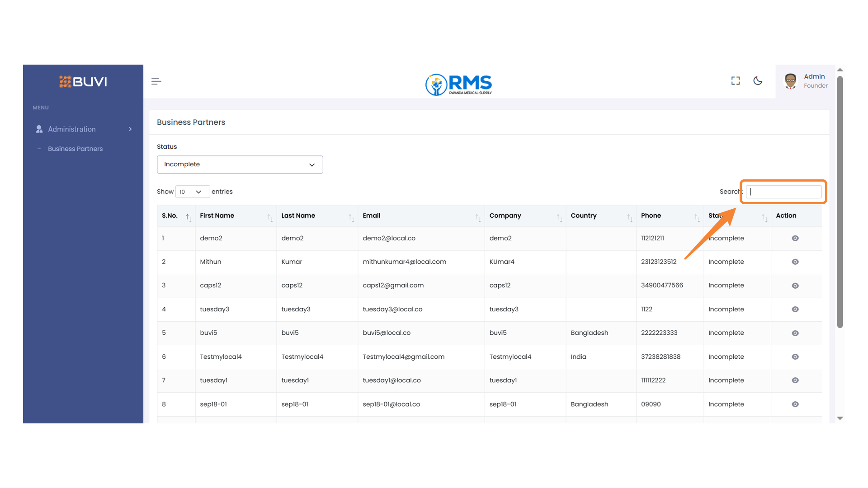Click the hamburger menu icon
Image resolution: width=868 pixels, height=488 pixels.
tap(156, 81)
